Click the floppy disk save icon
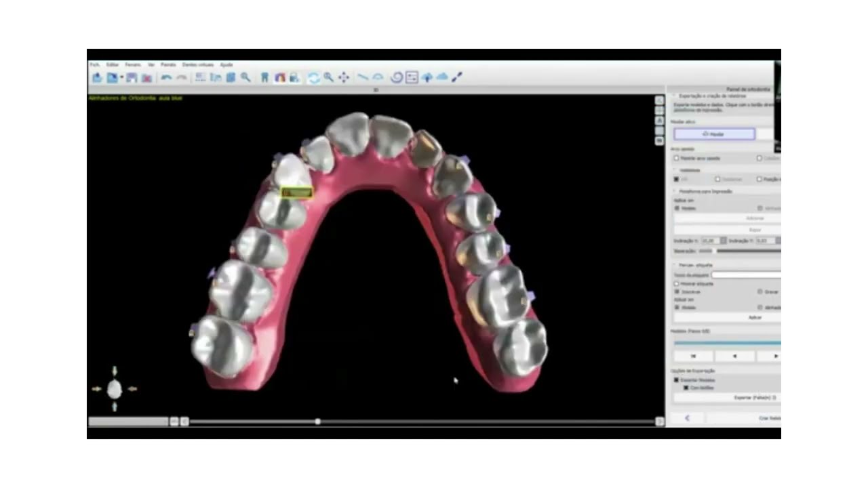Image resolution: width=868 pixels, height=488 pixels. tap(132, 78)
